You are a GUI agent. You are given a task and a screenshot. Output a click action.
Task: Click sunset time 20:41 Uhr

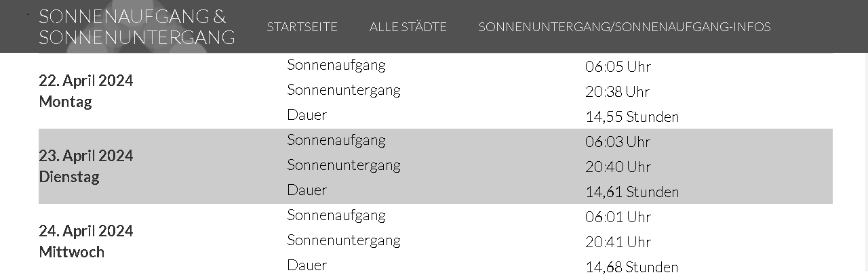(x=617, y=242)
